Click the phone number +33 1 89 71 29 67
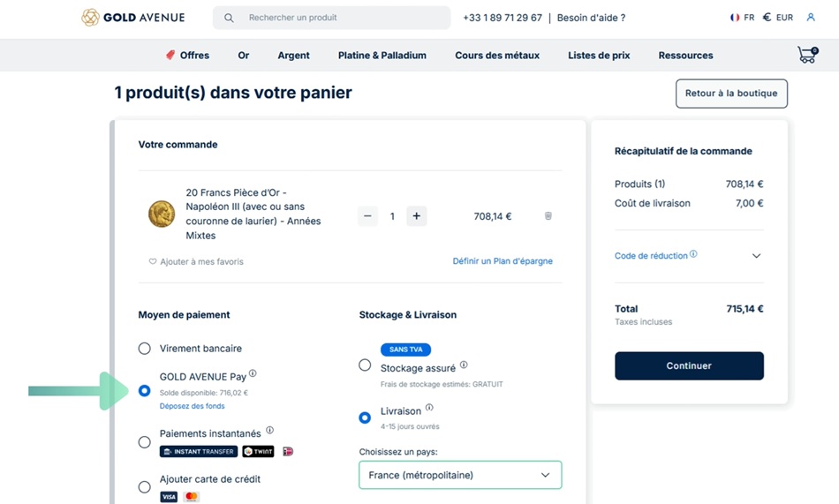The image size is (839, 504). 503,18
